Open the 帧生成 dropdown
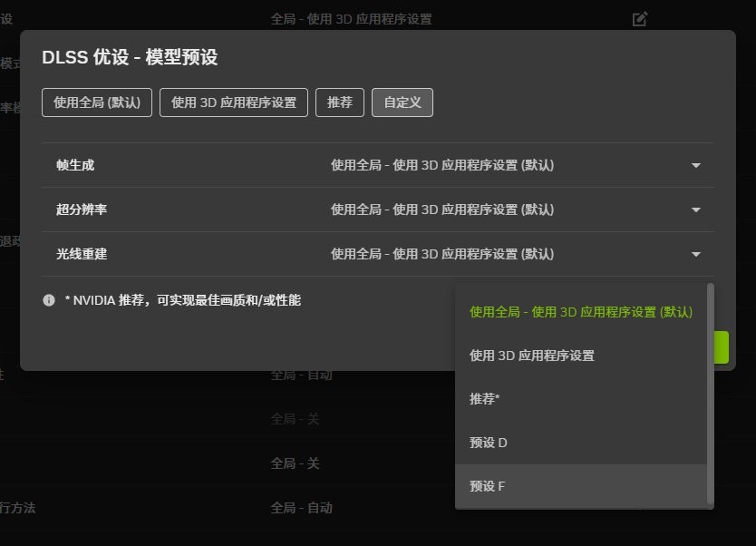Image resolution: width=756 pixels, height=546 pixels. pyautogui.click(x=516, y=165)
